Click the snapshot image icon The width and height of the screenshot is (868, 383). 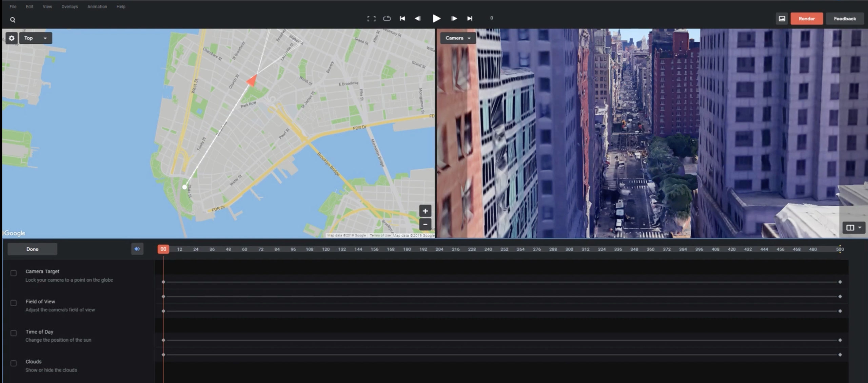(782, 19)
